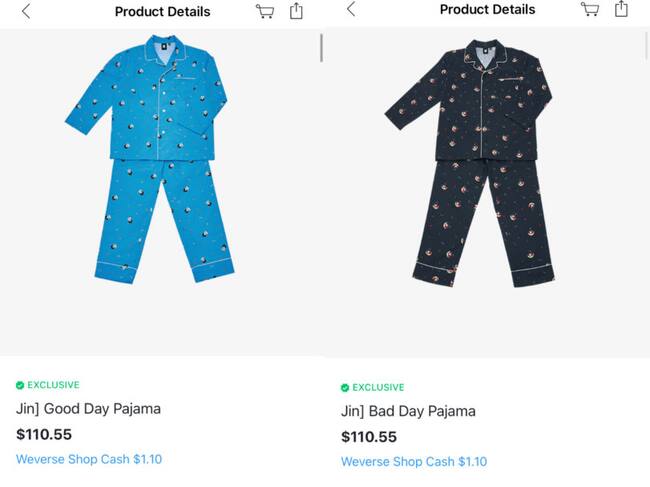Click the Weverse Shop Cash link under Good Day Pajama
This screenshot has width=650, height=487.
click(x=89, y=459)
